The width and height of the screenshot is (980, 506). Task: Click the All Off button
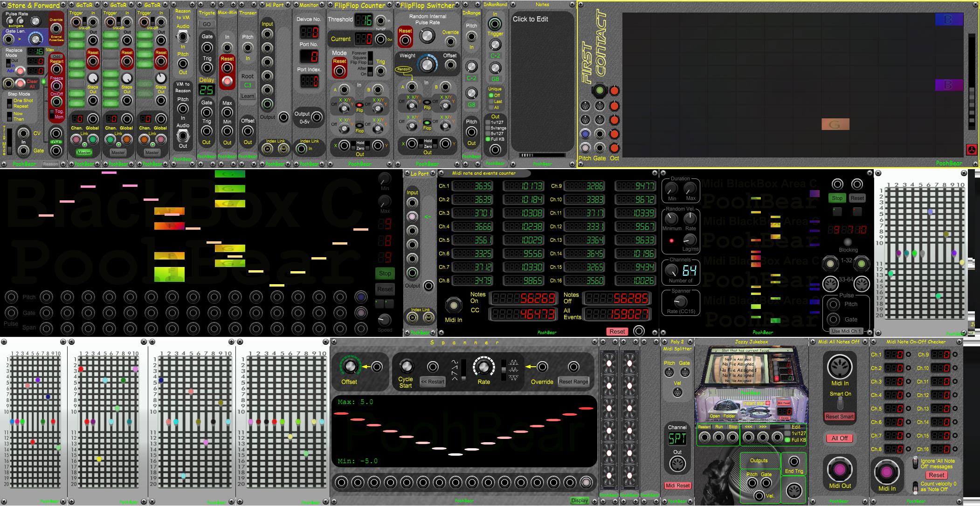(840, 438)
